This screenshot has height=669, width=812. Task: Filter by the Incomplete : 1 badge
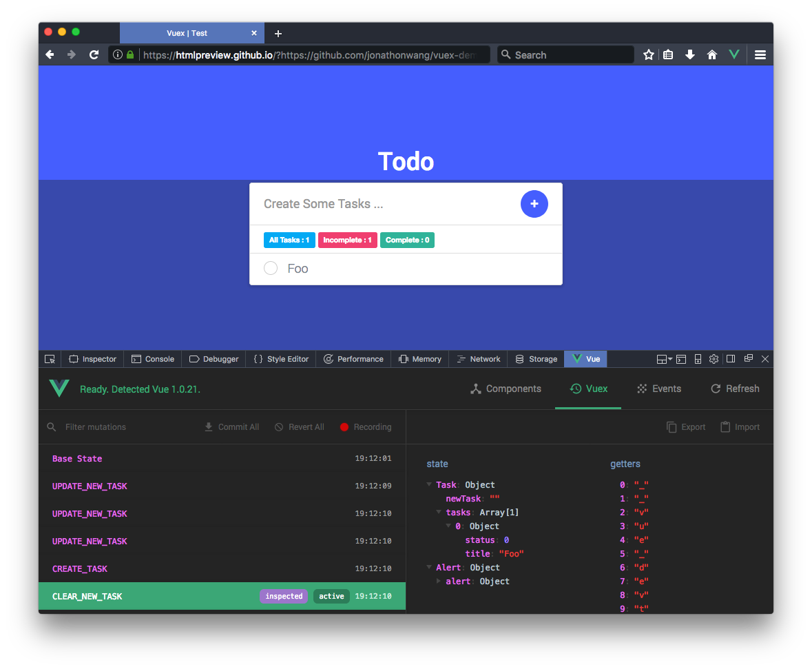348,240
